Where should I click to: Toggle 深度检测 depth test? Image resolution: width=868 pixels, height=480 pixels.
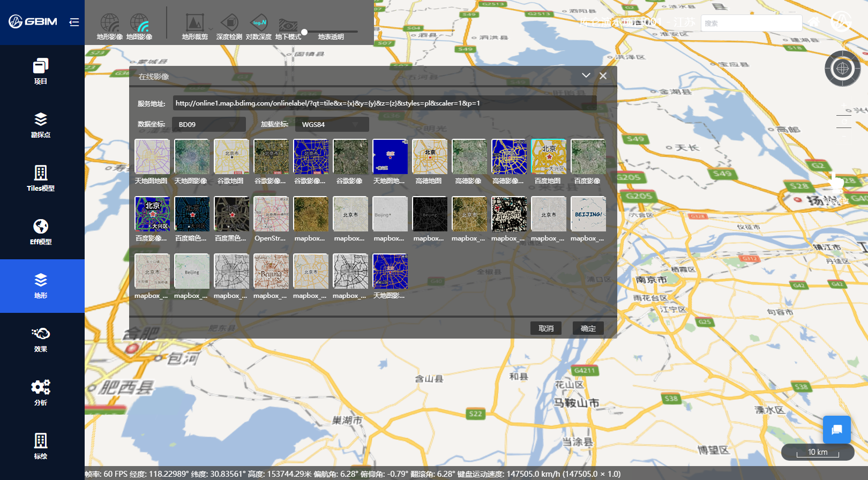point(229,27)
